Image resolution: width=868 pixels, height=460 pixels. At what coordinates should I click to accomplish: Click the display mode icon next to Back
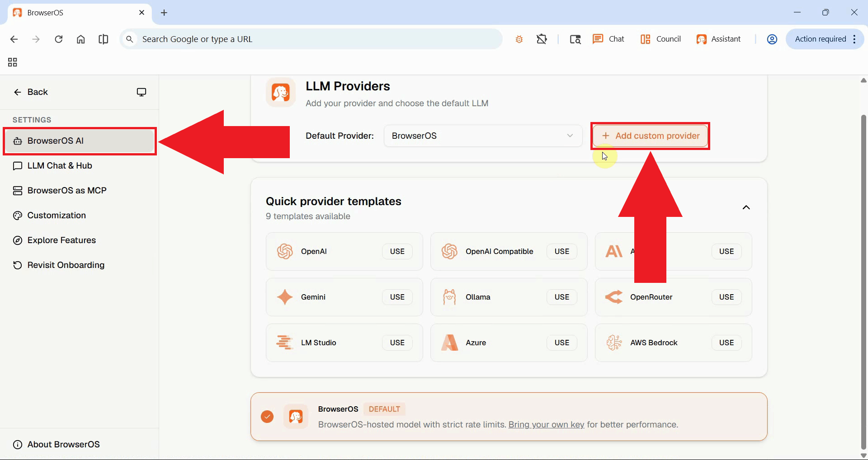click(142, 92)
